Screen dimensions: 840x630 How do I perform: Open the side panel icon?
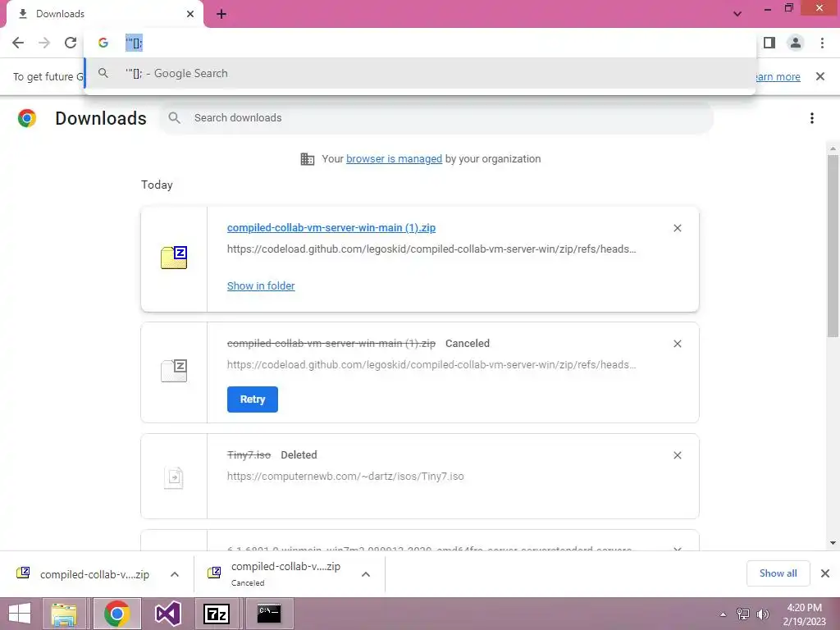(769, 43)
